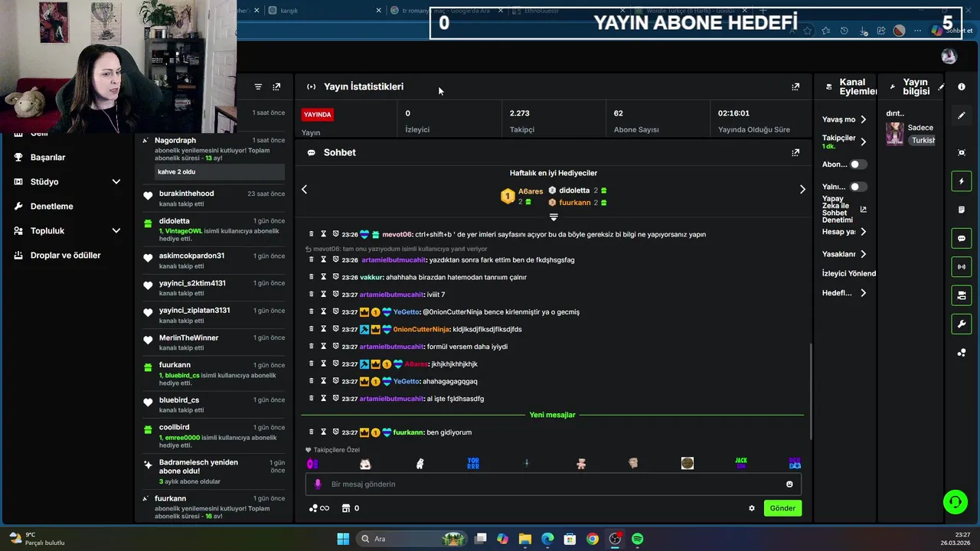Viewport: 980px width, 551px height.
Task: Select the JACK emote
Action: coord(741,463)
